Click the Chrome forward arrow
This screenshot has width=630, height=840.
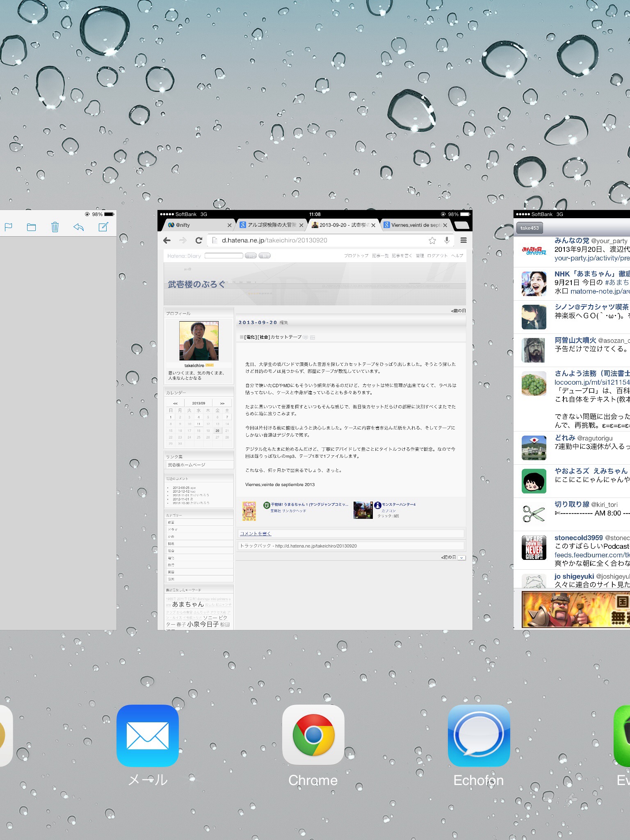pyautogui.click(x=183, y=240)
